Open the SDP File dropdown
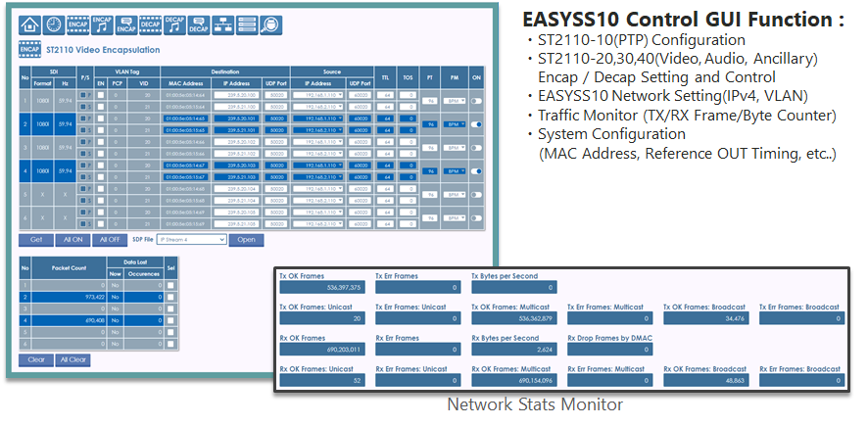The image size is (868, 426). click(x=192, y=240)
